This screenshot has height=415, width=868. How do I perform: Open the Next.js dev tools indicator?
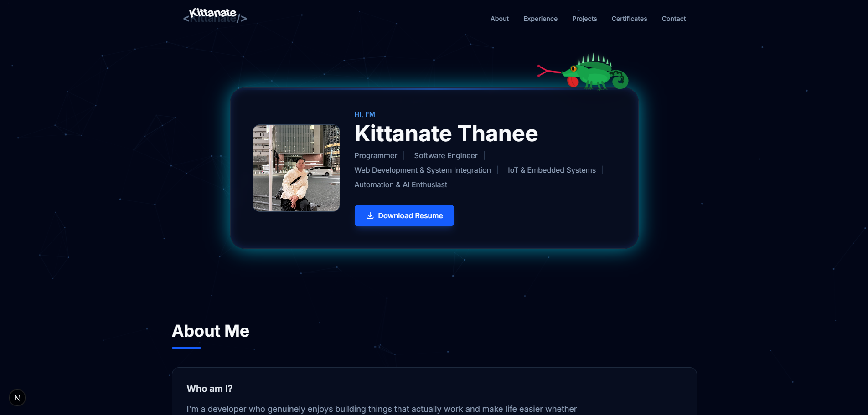point(17,398)
